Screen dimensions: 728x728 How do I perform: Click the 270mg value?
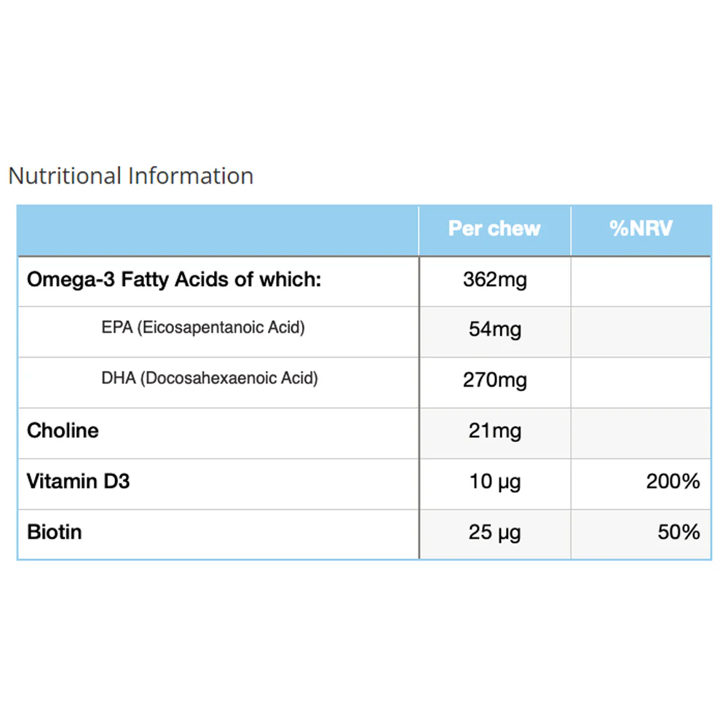click(x=495, y=380)
